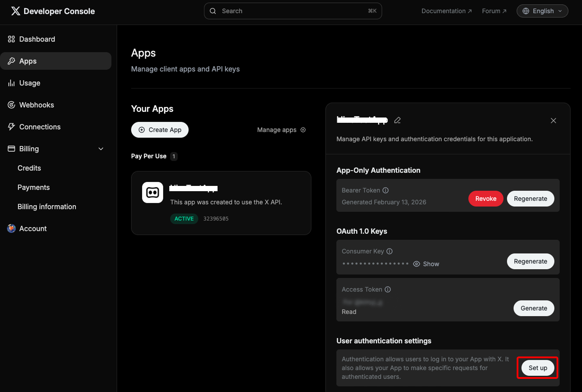Click the Consumer Key info icon

coord(389,251)
